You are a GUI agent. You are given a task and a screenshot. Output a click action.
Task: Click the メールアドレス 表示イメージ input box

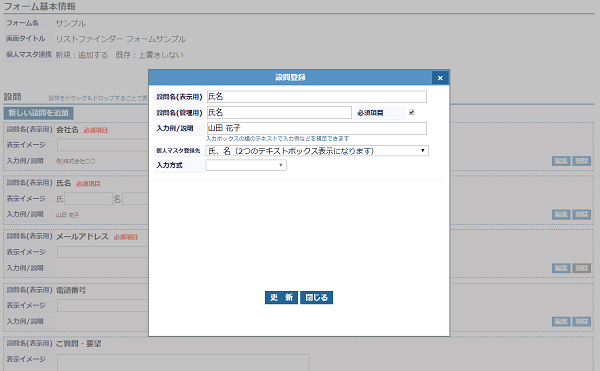103,252
